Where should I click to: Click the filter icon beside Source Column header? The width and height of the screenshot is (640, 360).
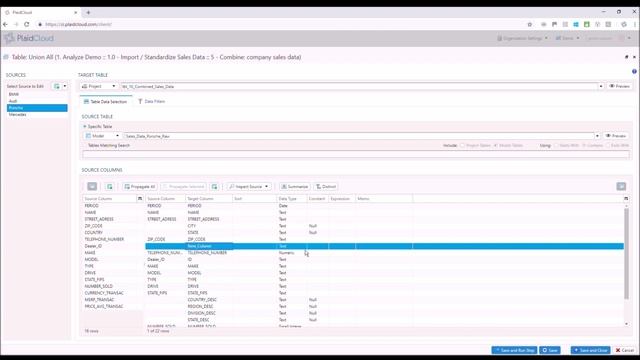pyautogui.click(x=140, y=199)
